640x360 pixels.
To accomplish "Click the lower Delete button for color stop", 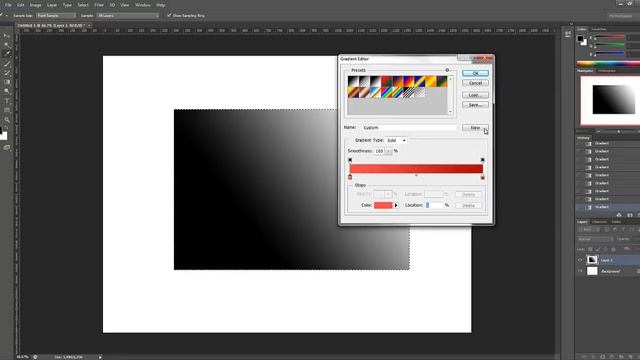I will pyautogui.click(x=468, y=205).
